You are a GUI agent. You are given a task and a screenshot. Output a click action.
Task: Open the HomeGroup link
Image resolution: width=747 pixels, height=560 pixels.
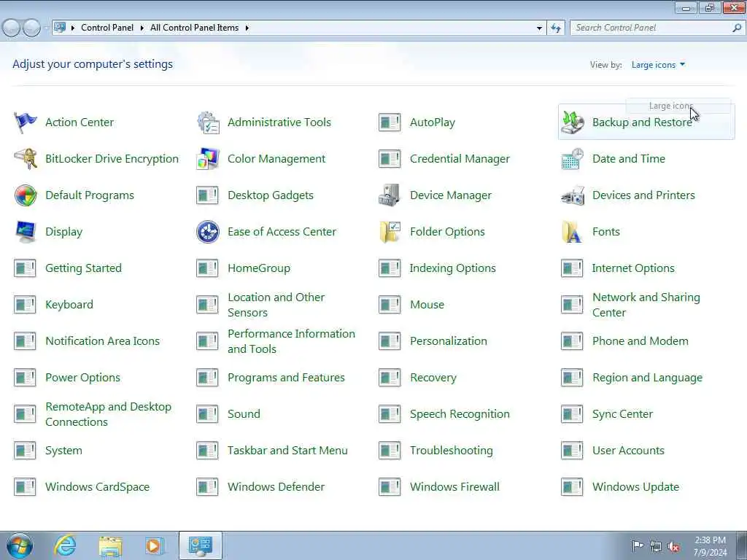tap(259, 268)
